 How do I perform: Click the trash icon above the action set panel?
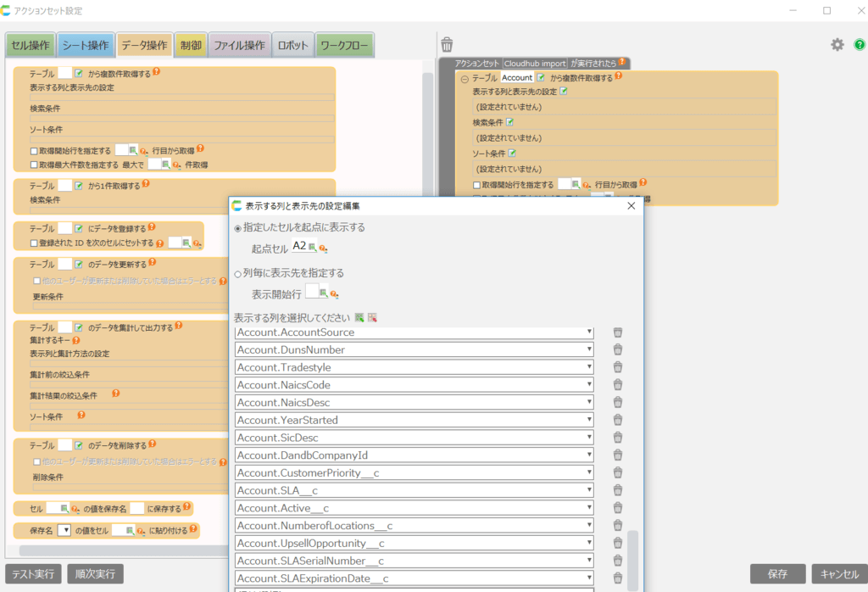(x=447, y=44)
